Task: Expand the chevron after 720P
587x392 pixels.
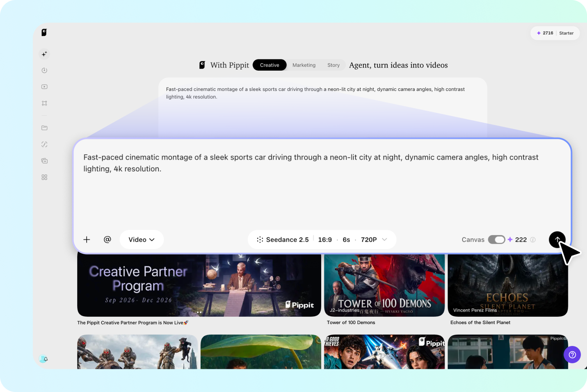Action: pyautogui.click(x=384, y=240)
